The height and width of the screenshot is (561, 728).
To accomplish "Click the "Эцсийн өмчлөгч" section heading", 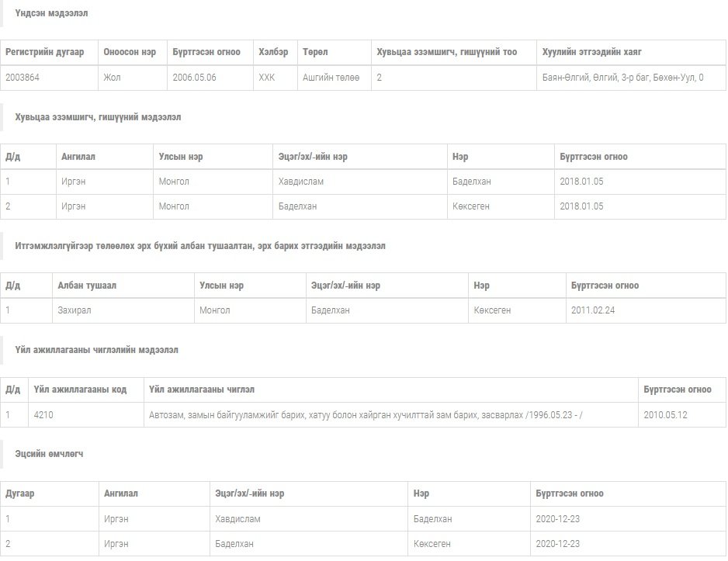I will pyautogui.click(x=49, y=454).
